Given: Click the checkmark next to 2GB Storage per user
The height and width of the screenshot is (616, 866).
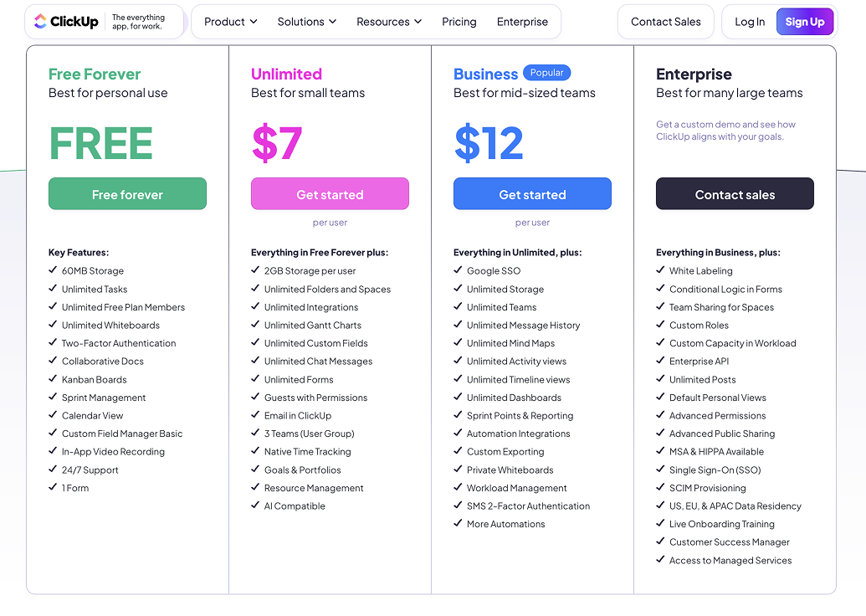Looking at the screenshot, I should (x=254, y=270).
